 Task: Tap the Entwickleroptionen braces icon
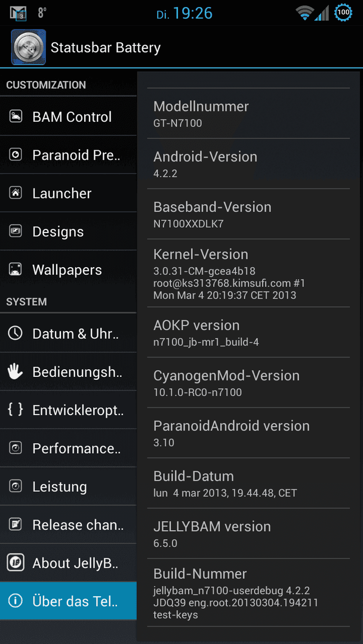coord(16,410)
